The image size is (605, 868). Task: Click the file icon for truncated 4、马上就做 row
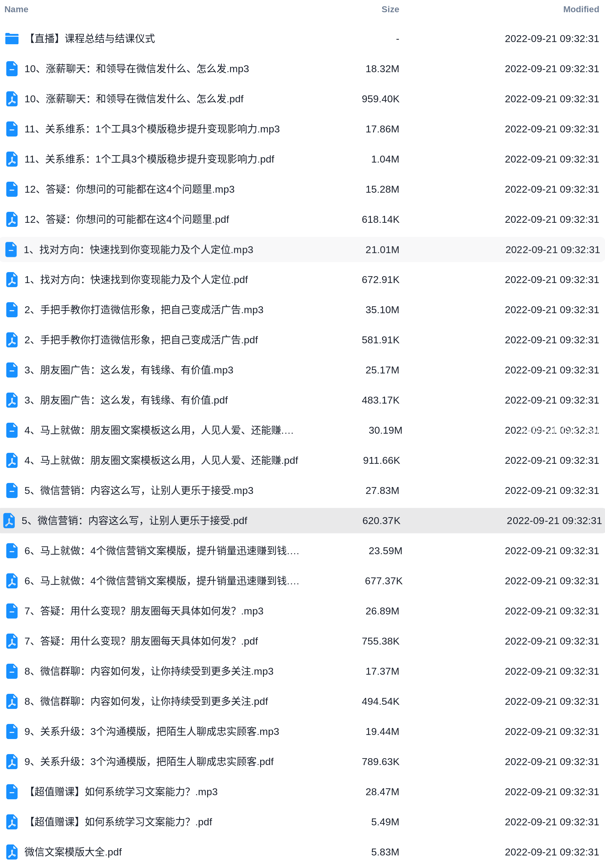pyautogui.click(x=12, y=430)
